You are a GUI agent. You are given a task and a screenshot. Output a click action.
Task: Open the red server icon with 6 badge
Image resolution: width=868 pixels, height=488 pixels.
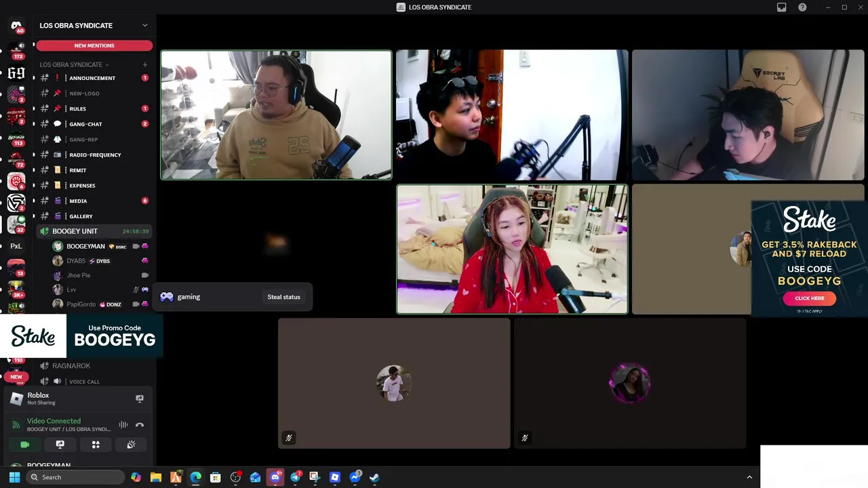16,182
